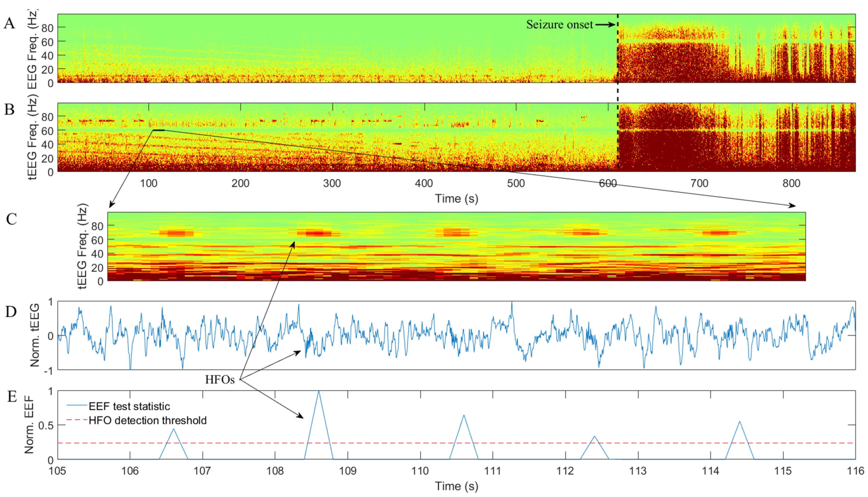Click the panel A label letter

point(10,23)
